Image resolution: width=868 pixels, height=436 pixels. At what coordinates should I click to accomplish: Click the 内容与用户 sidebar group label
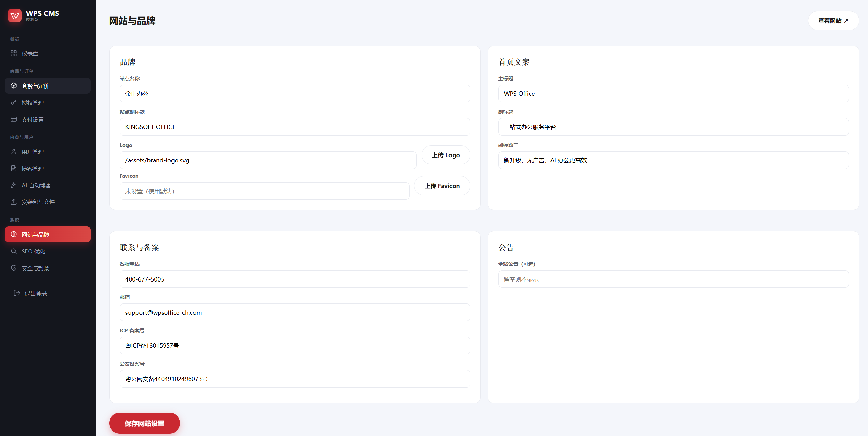click(22, 137)
